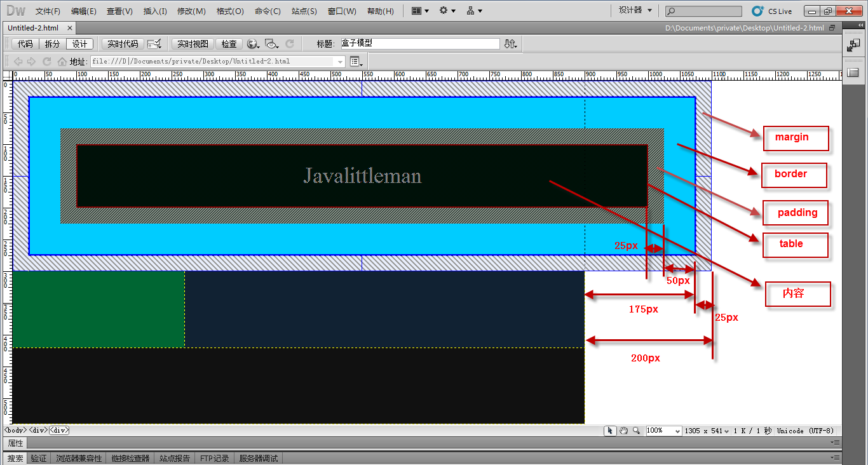Switch to the FTP记录 tab
Screen dimensions: 868x465
[215, 458]
